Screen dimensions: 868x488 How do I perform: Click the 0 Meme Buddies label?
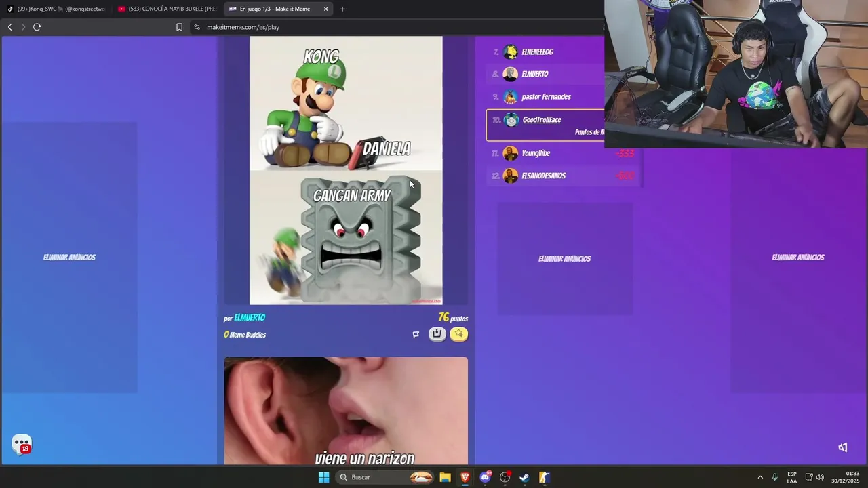pyautogui.click(x=245, y=335)
